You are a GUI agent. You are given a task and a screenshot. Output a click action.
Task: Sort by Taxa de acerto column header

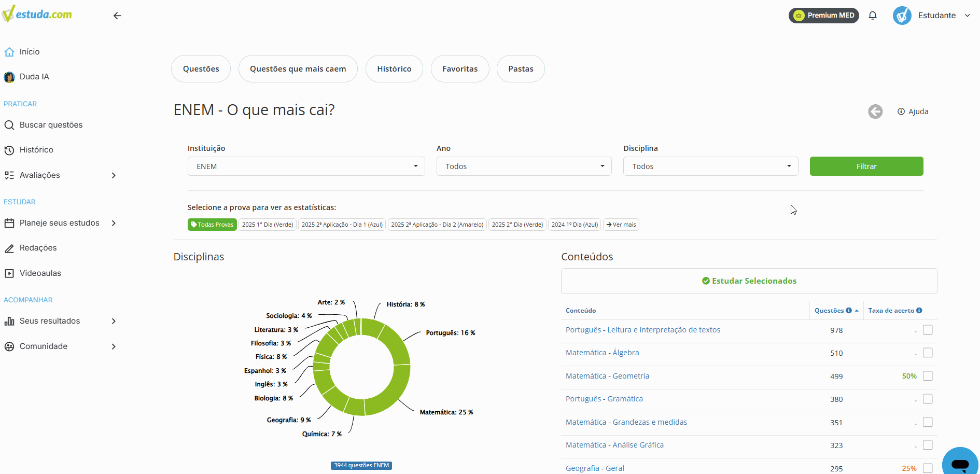pyautogui.click(x=891, y=311)
